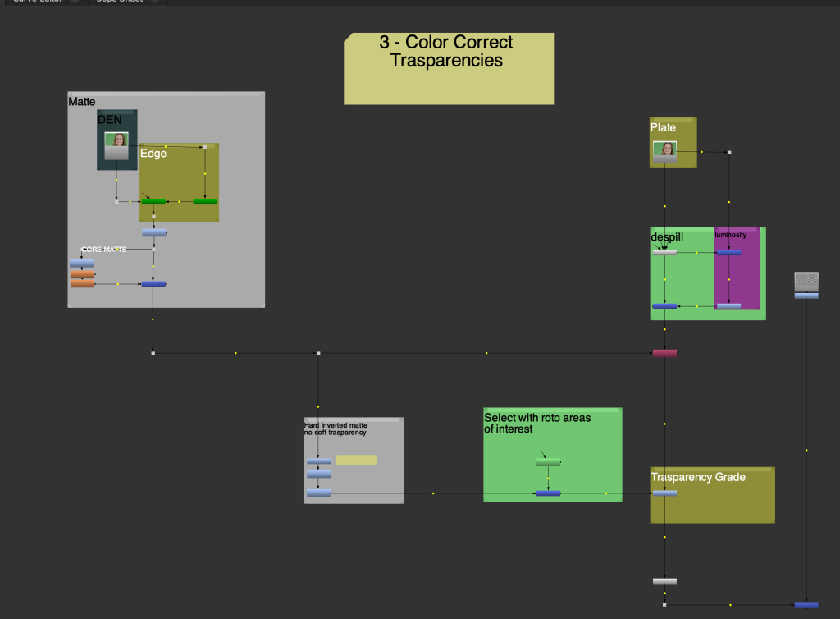This screenshot has height=619, width=840.
Task: Click the Trasparency Grade backdrop label
Action: 698,478
